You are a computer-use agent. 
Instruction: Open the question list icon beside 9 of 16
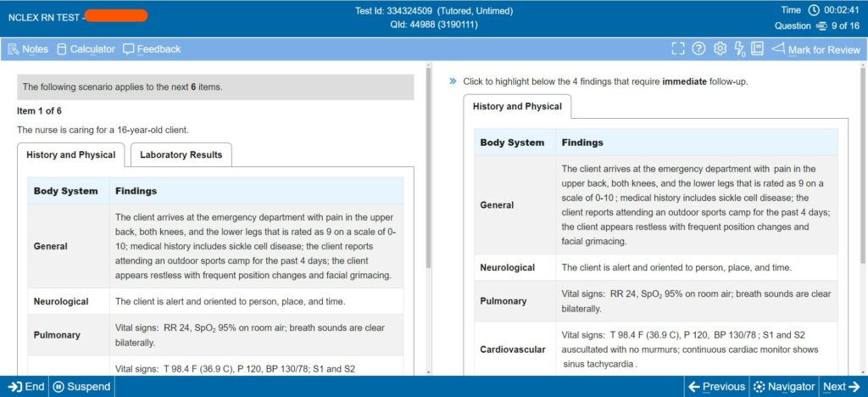[822, 26]
